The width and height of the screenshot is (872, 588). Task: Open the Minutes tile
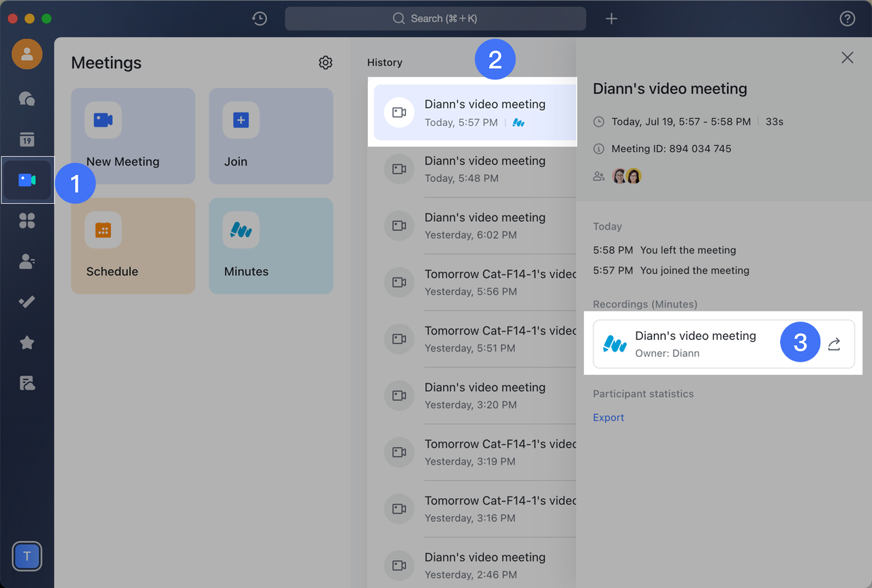click(x=270, y=245)
